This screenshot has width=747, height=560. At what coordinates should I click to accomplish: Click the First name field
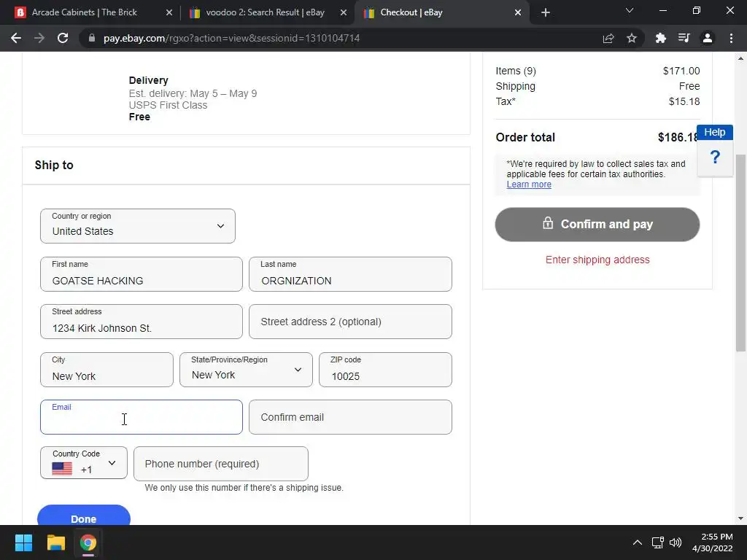click(x=142, y=274)
